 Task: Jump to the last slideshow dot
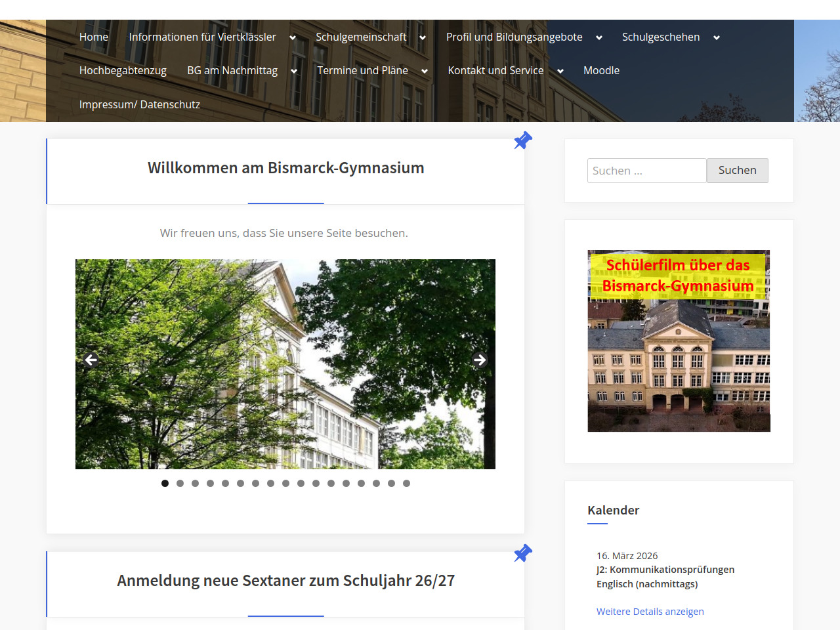[406, 484]
